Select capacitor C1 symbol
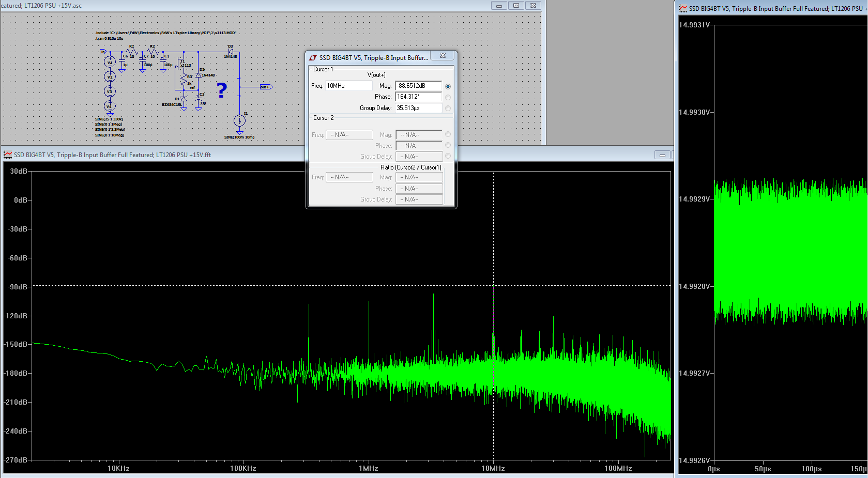 (x=163, y=60)
